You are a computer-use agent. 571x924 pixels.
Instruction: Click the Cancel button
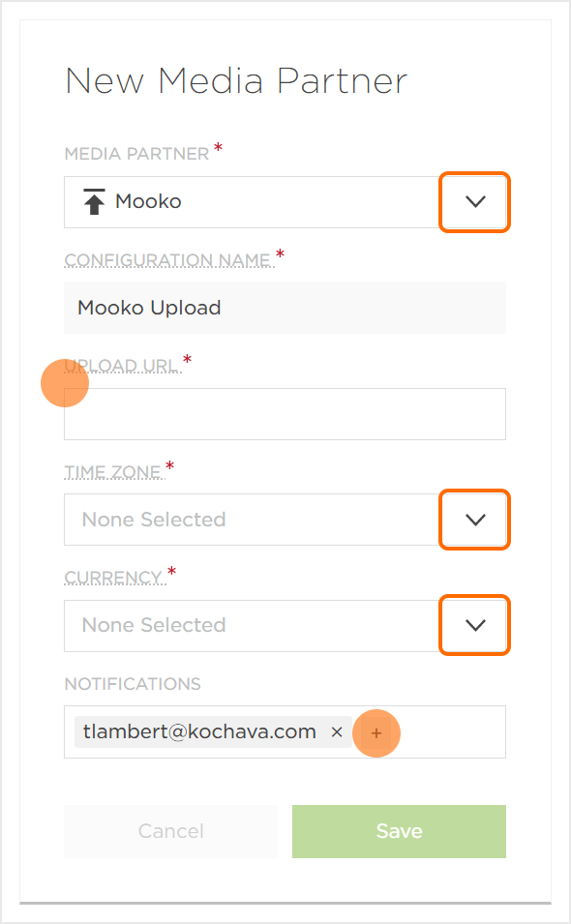click(x=171, y=831)
